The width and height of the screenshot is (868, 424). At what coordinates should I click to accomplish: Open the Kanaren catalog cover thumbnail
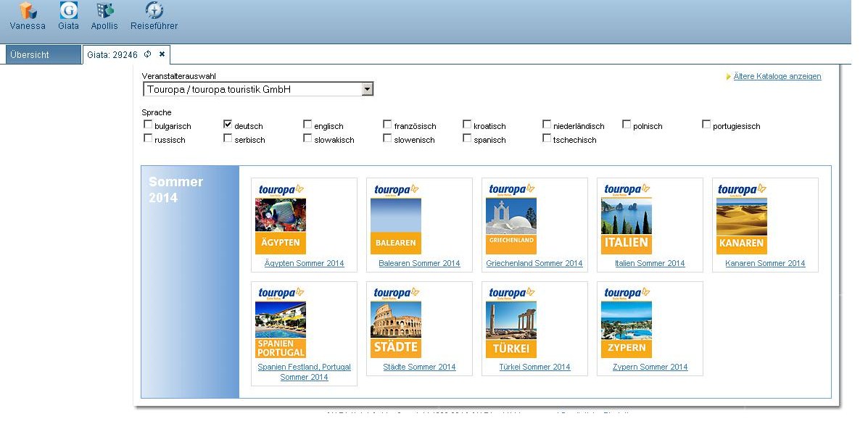pyautogui.click(x=741, y=218)
